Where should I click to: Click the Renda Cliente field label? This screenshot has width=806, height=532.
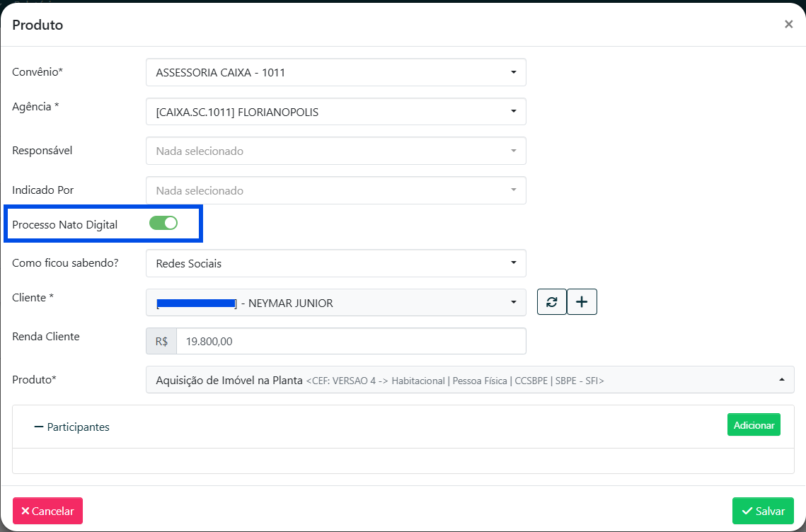point(46,337)
